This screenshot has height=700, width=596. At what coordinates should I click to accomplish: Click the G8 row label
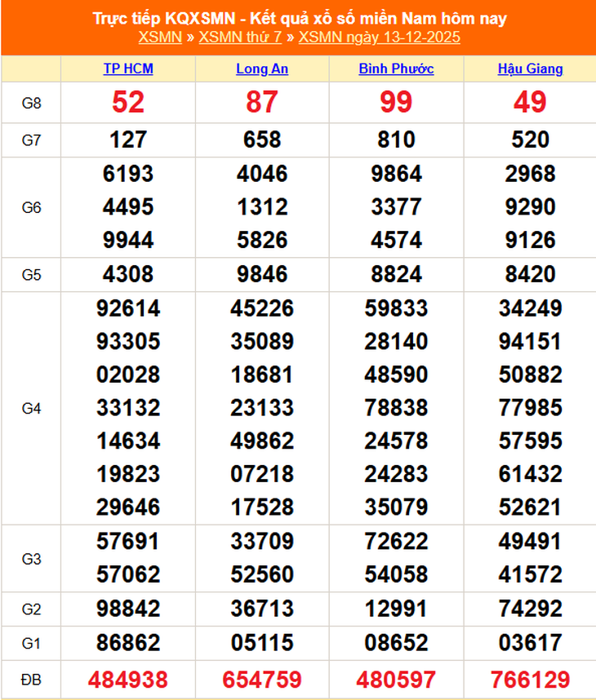coord(31,103)
